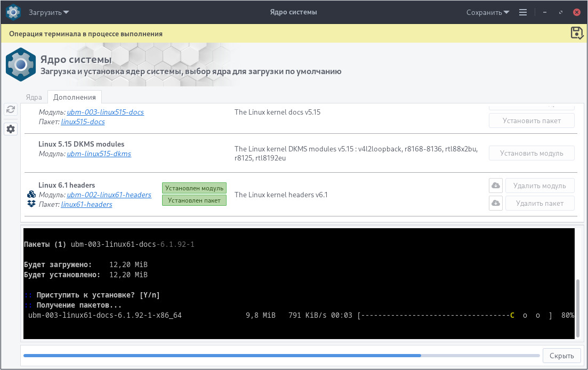
Task: Click the terminal vertical scrollbar
Action: coord(578,308)
